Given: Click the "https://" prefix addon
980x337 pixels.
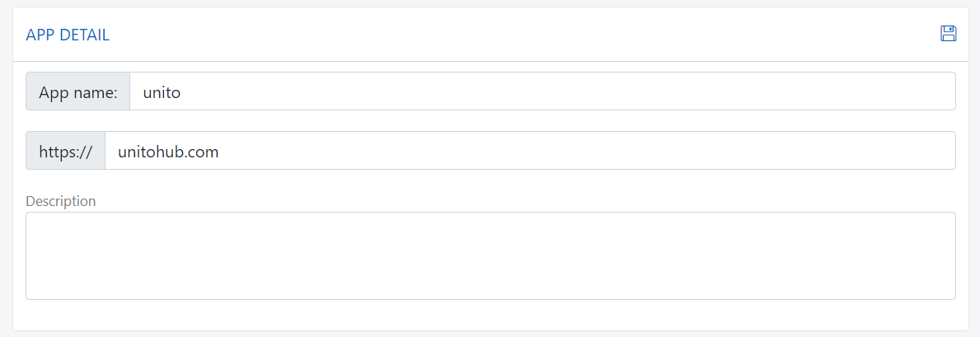Looking at the screenshot, I should point(66,151).
